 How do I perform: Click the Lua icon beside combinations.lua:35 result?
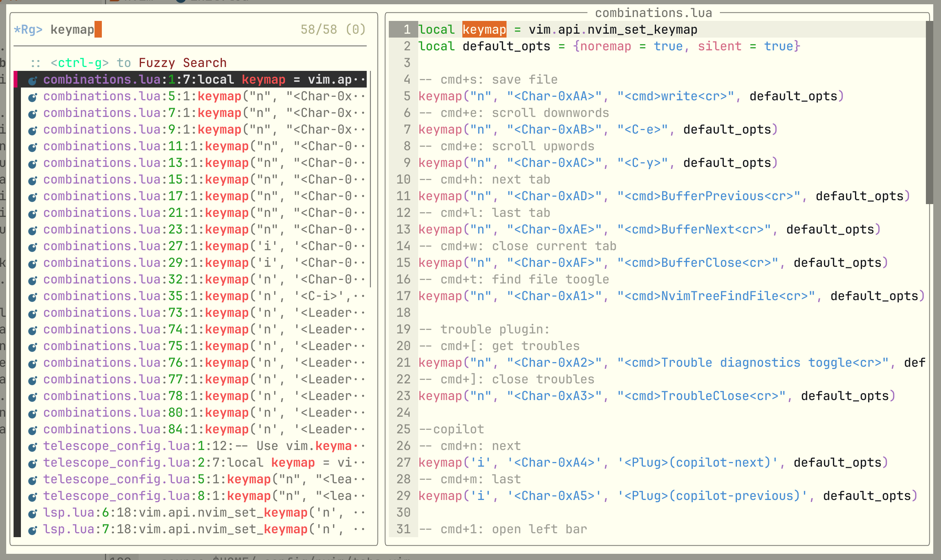(x=33, y=297)
